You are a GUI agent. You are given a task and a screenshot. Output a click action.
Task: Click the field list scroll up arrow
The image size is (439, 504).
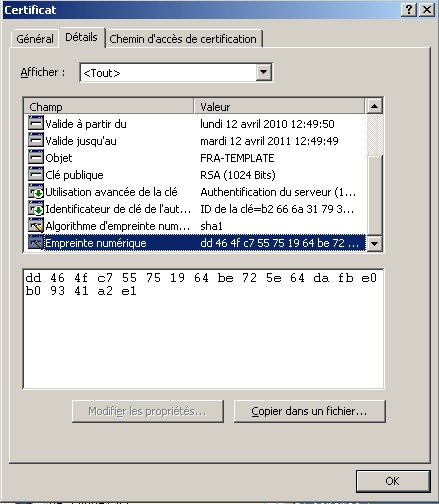tap(374, 106)
